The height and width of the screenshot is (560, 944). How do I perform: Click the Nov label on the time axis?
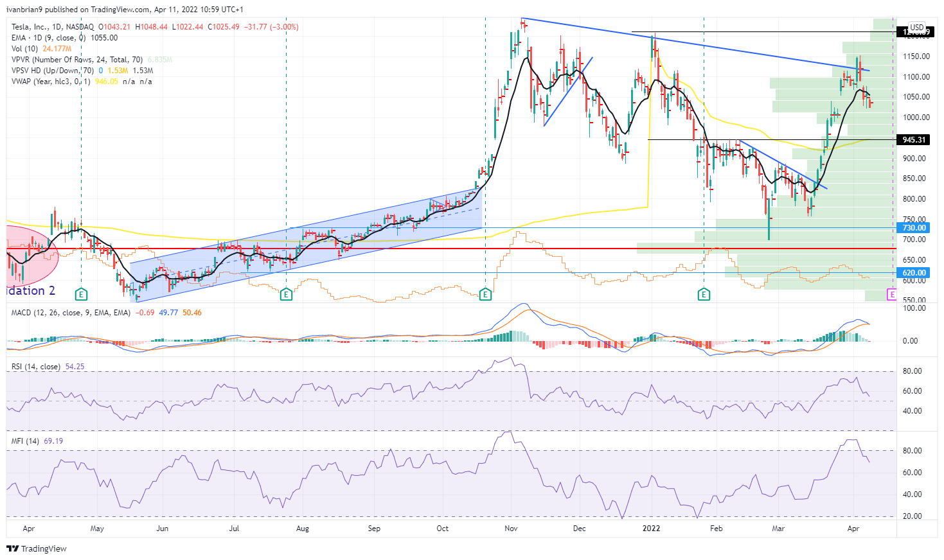(512, 529)
